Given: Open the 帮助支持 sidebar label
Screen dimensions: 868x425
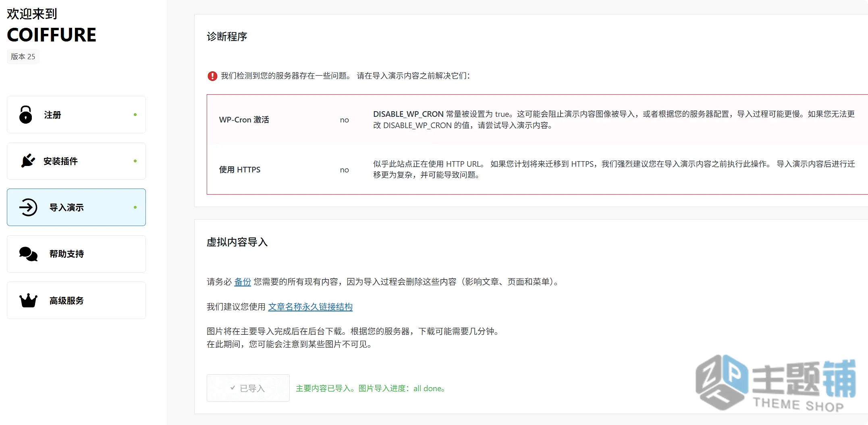Looking at the screenshot, I should pos(66,254).
